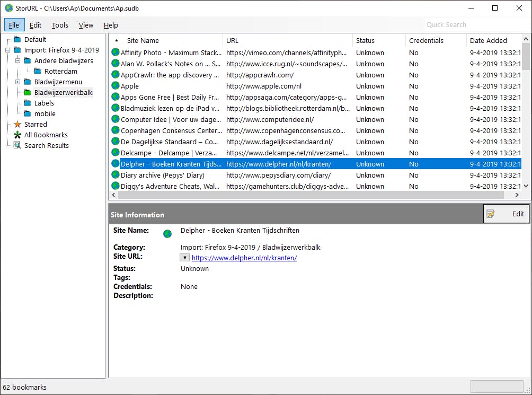Collapse the Andere bladwijzers tree node
532x395 pixels.
click(18, 61)
